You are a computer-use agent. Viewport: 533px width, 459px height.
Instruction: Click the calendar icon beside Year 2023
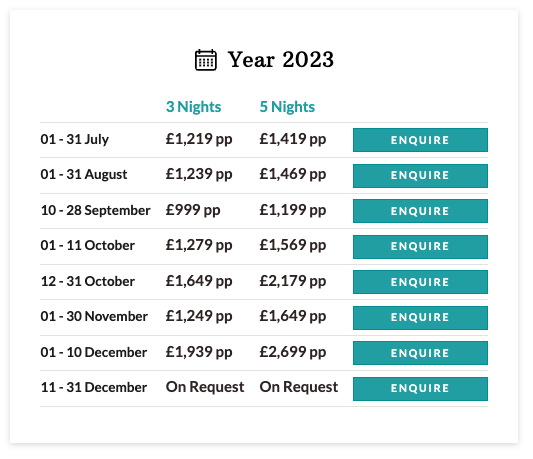pos(206,60)
